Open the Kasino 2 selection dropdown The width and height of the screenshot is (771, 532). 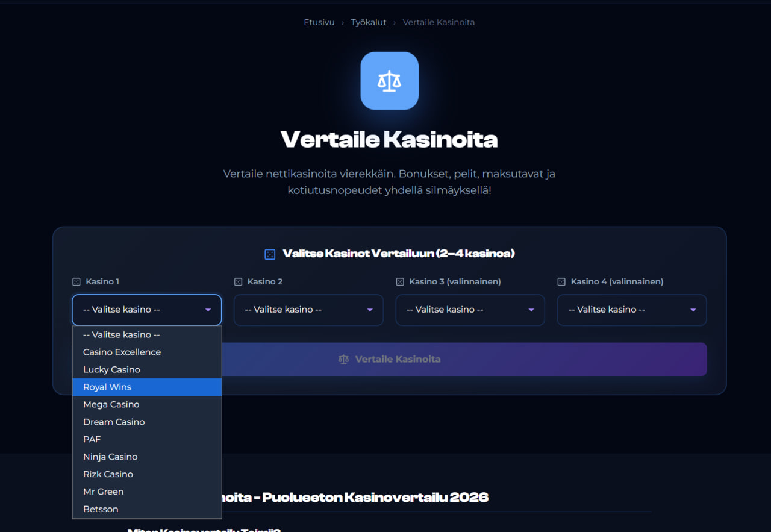point(308,310)
